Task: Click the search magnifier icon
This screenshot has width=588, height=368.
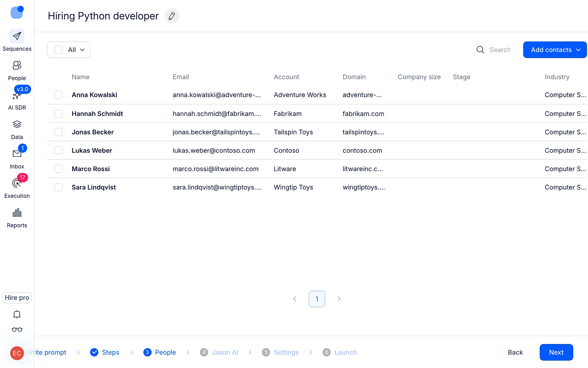Action: 480,50
